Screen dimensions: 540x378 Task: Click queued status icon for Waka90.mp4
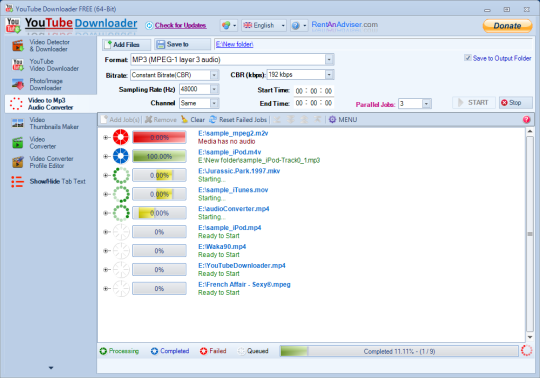pos(121,251)
